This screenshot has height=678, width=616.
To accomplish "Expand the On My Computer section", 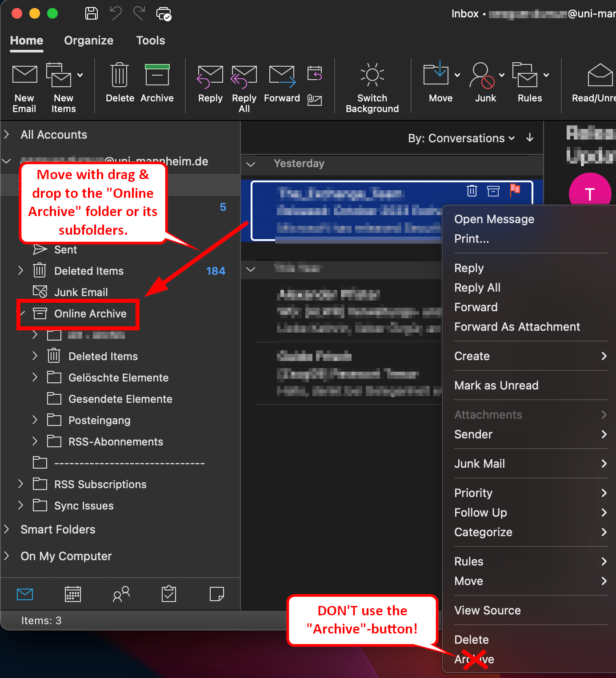I will pos(7,556).
